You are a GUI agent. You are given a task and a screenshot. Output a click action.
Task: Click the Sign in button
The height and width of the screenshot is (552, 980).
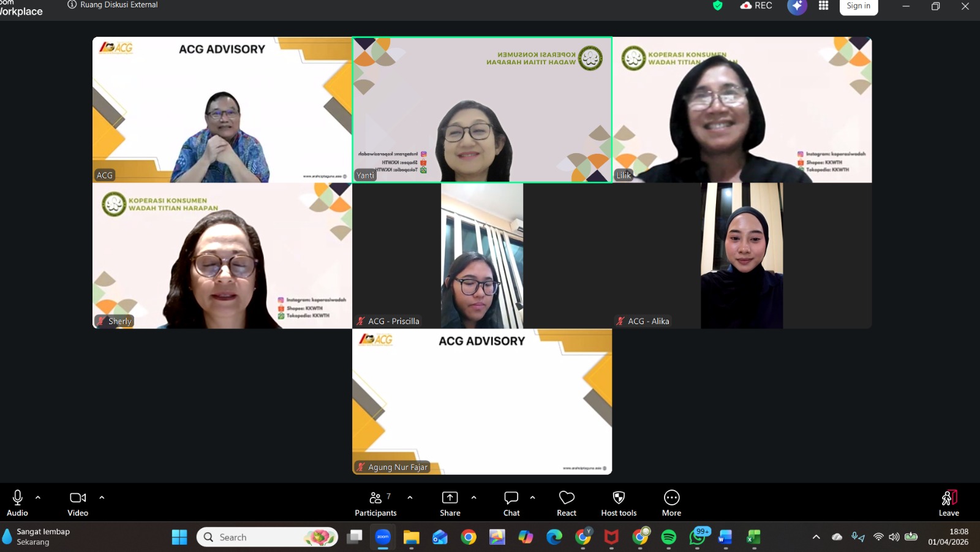pyautogui.click(x=858, y=6)
